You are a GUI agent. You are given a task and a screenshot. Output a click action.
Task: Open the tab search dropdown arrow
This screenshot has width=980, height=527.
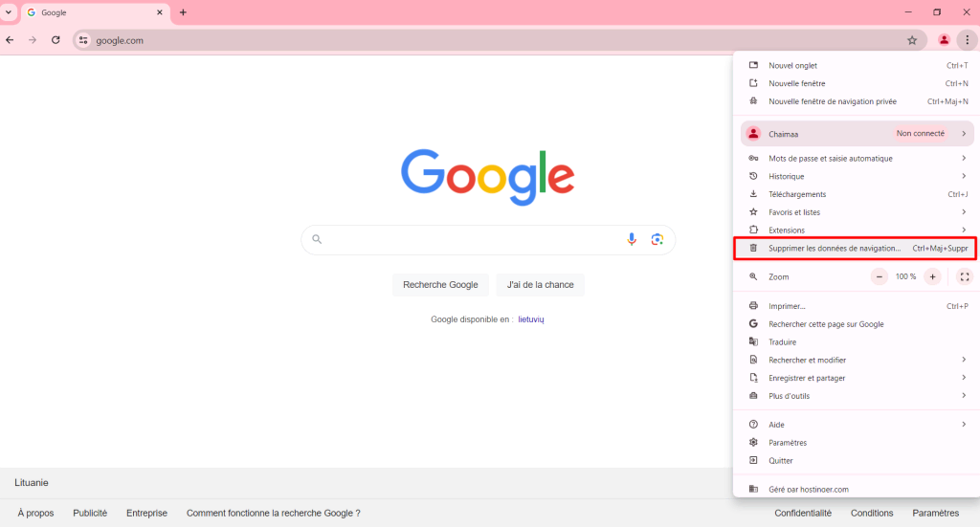click(9, 12)
